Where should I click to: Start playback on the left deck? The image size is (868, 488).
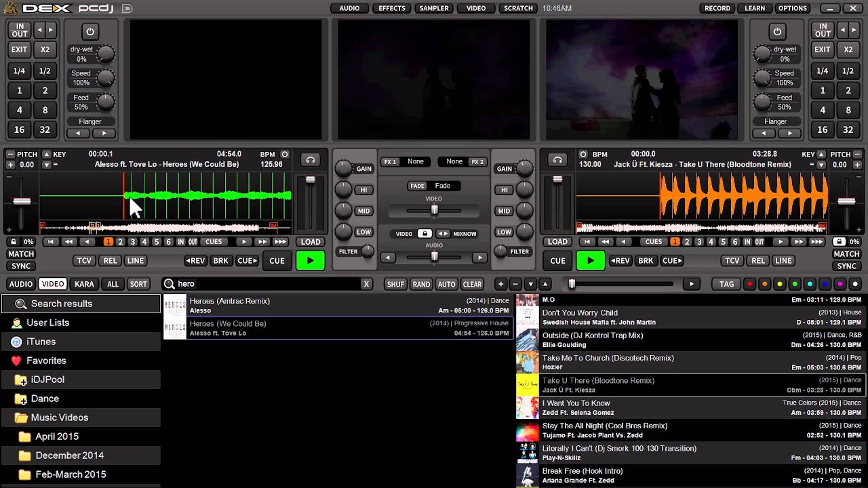pos(311,260)
